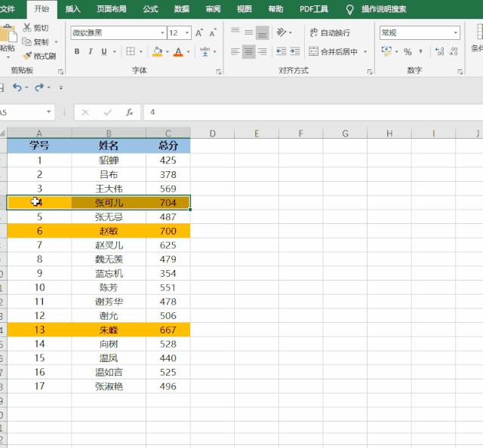
Task: Cancel the formula bar entry
Action: tap(85, 112)
